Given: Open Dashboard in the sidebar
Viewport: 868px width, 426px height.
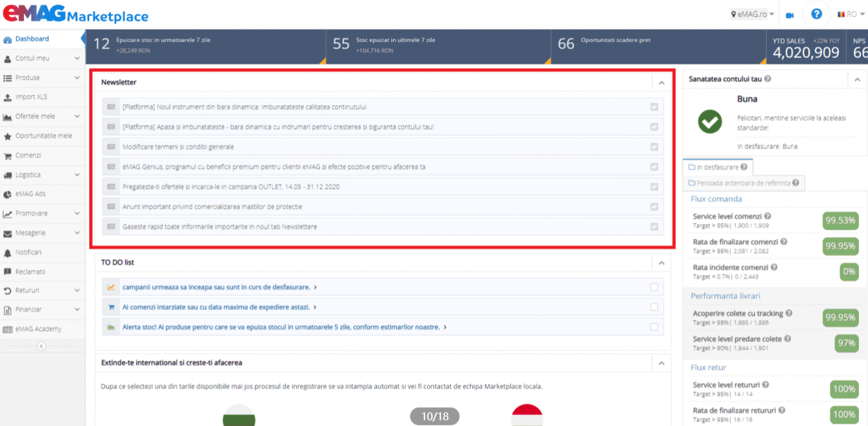Looking at the screenshot, I should coord(42,39).
